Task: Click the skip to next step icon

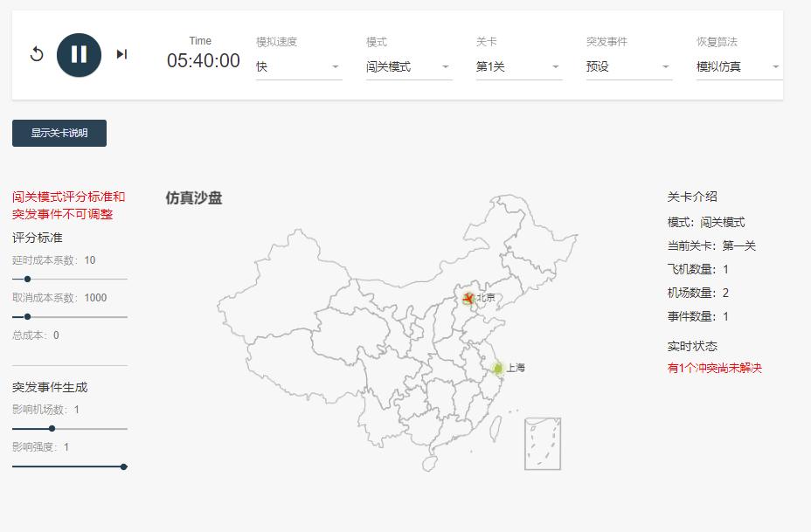Action: click(x=121, y=54)
